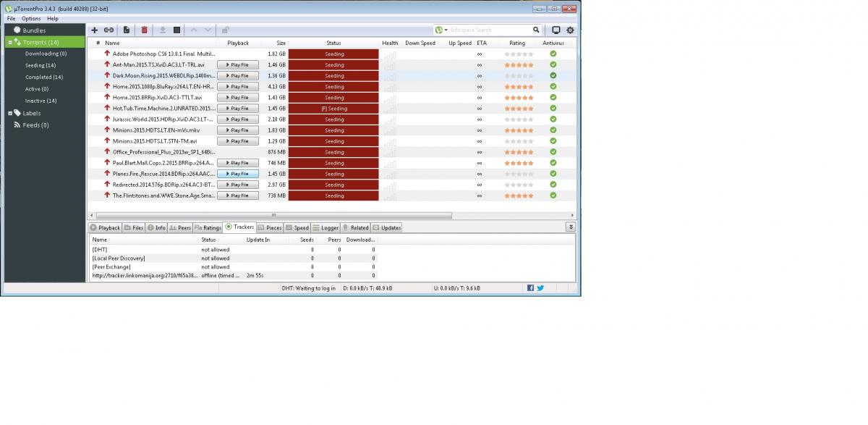Open Preferences with the gear icon
Screen dimensions: 868x425
click(x=570, y=30)
